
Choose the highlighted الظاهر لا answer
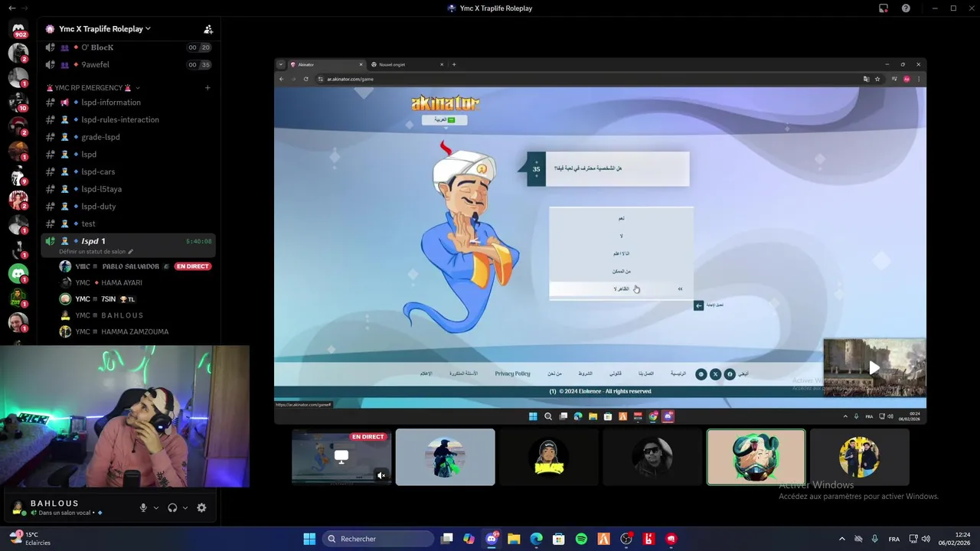(x=621, y=289)
